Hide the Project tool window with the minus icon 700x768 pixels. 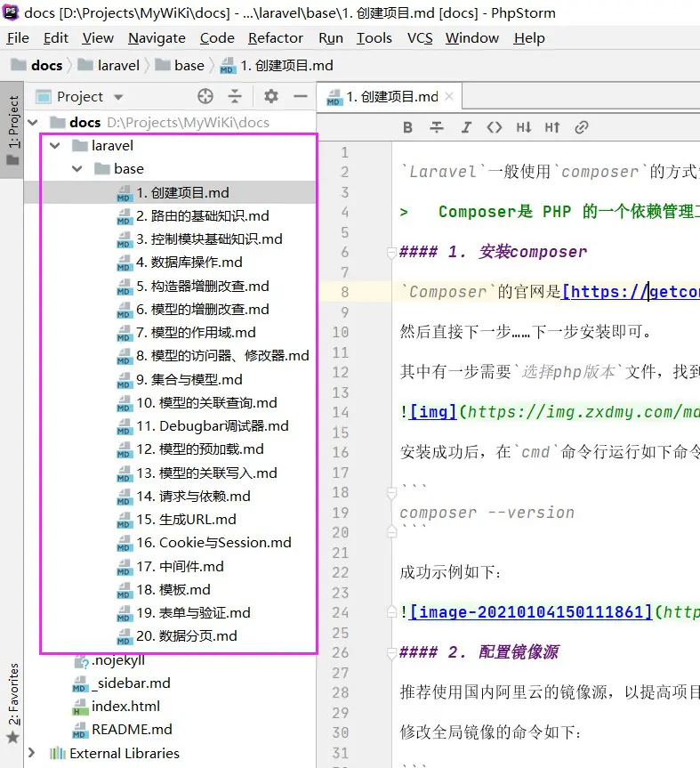pyautogui.click(x=300, y=96)
